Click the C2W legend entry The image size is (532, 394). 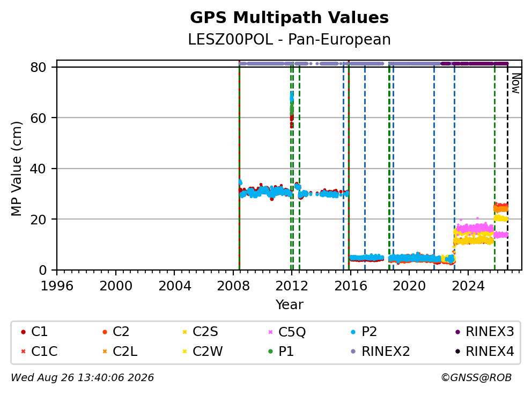pos(203,352)
